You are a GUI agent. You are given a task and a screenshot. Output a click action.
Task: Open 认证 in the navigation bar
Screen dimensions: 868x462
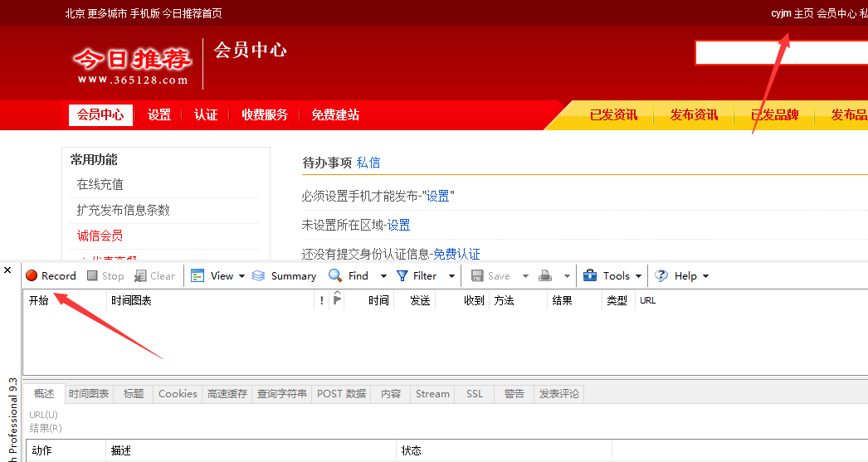tap(206, 115)
